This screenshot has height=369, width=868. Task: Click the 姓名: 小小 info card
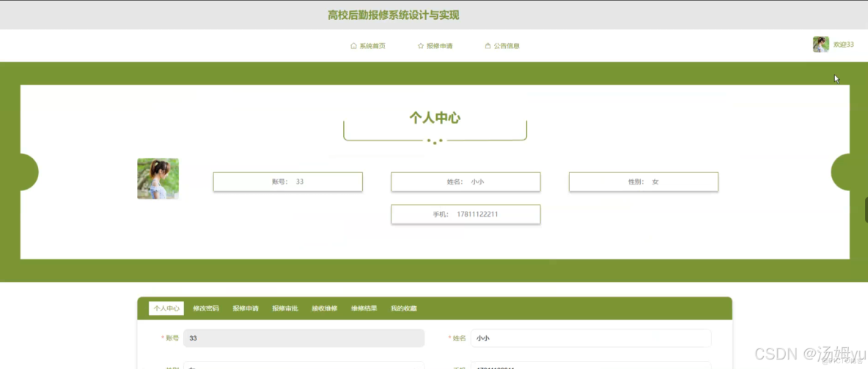466,182
